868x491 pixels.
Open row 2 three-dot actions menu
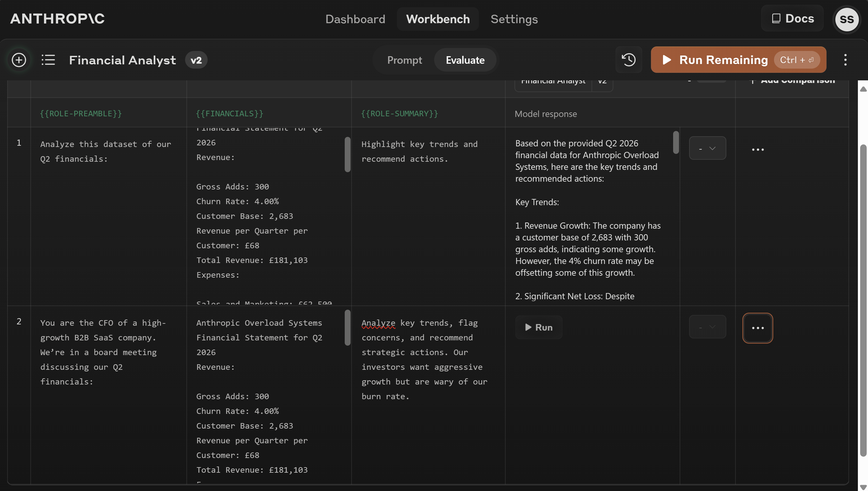point(757,328)
